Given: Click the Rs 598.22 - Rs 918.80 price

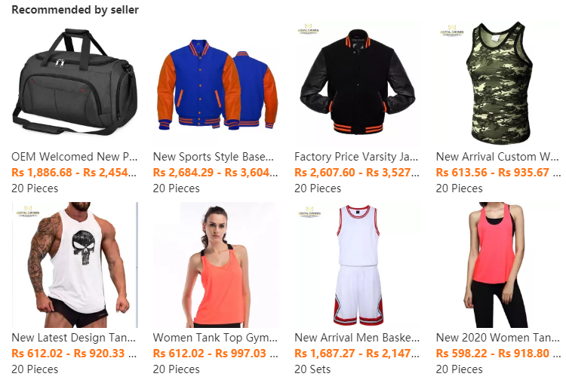Looking at the screenshot, I should 493,354.
